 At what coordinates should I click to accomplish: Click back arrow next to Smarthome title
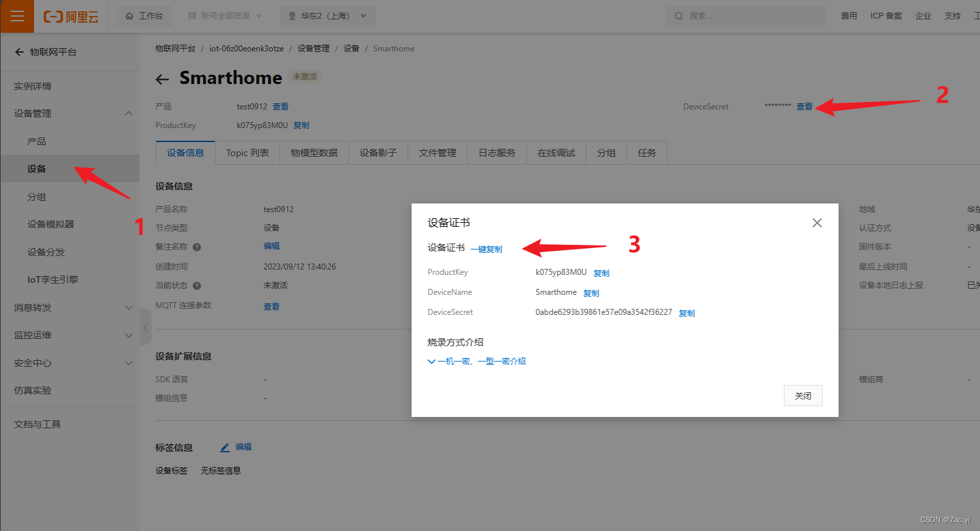click(162, 79)
